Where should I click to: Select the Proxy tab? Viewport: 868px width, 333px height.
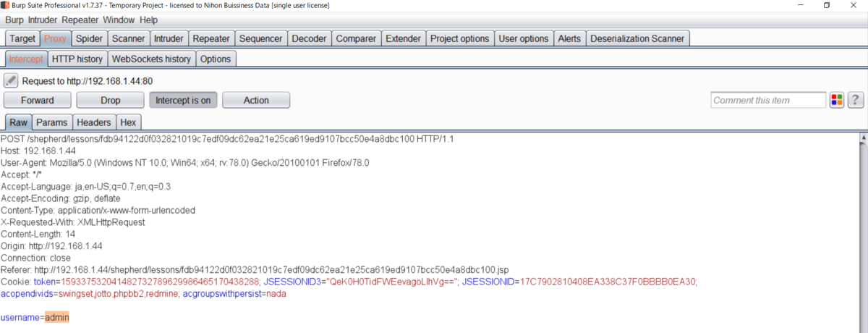[55, 38]
